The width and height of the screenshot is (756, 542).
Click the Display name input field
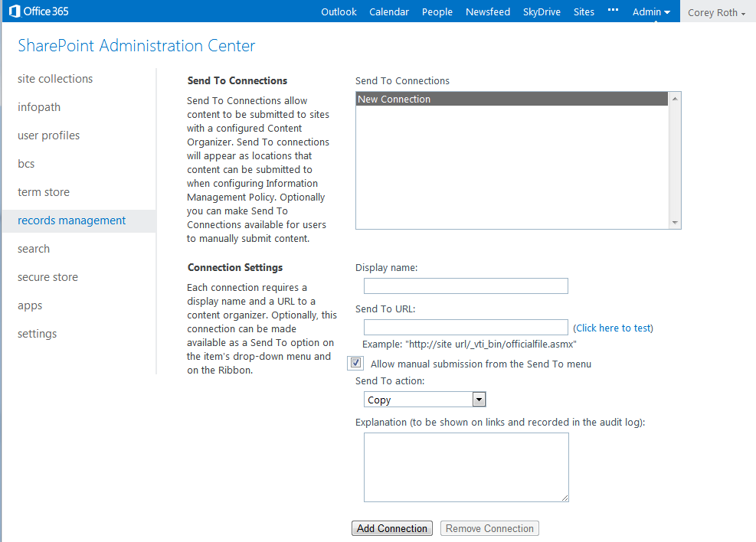[x=466, y=286]
